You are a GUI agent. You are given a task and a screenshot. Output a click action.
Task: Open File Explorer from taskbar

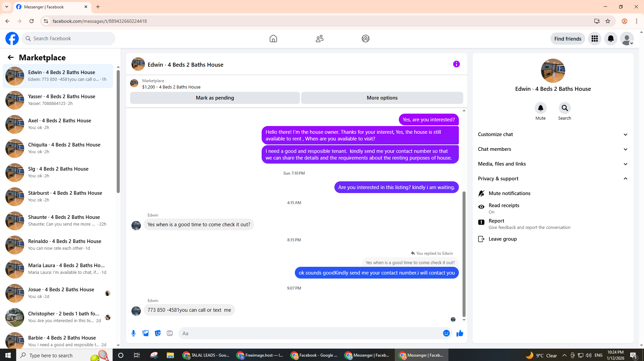point(170,355)
